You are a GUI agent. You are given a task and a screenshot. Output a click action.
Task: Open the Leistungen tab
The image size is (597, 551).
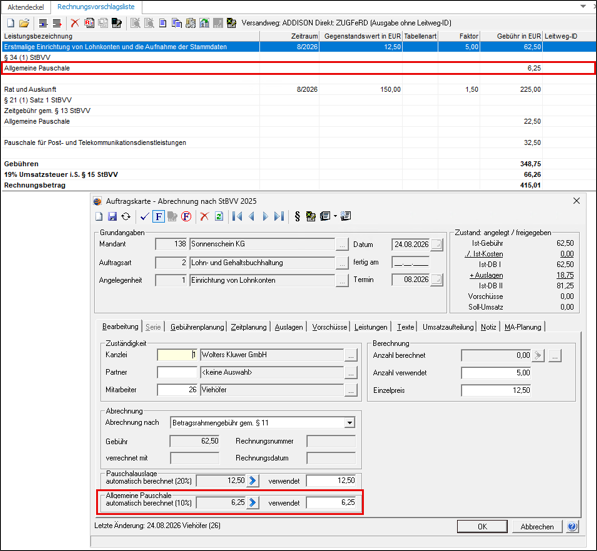(370, 327)
